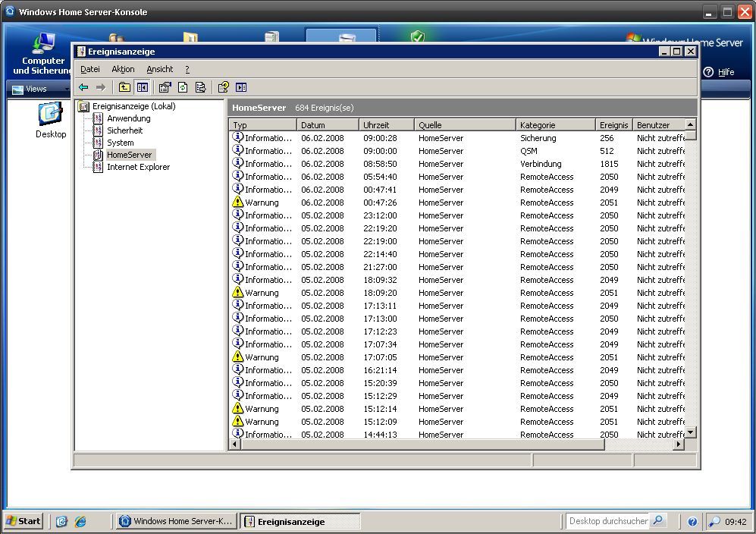Select the Sicherheit log
The height and width of the screenshot is (534, 756).
tap(125, 130)
